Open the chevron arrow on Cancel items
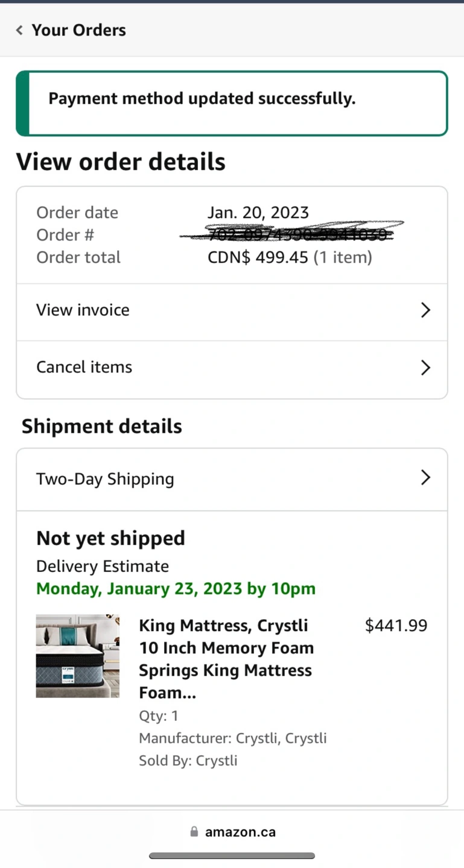 coord(425,367)
